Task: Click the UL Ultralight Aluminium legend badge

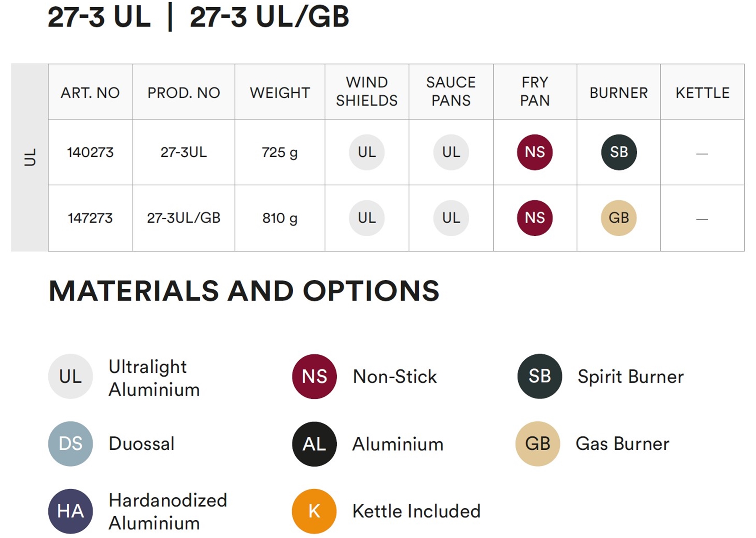Action: tap(71, 376)
